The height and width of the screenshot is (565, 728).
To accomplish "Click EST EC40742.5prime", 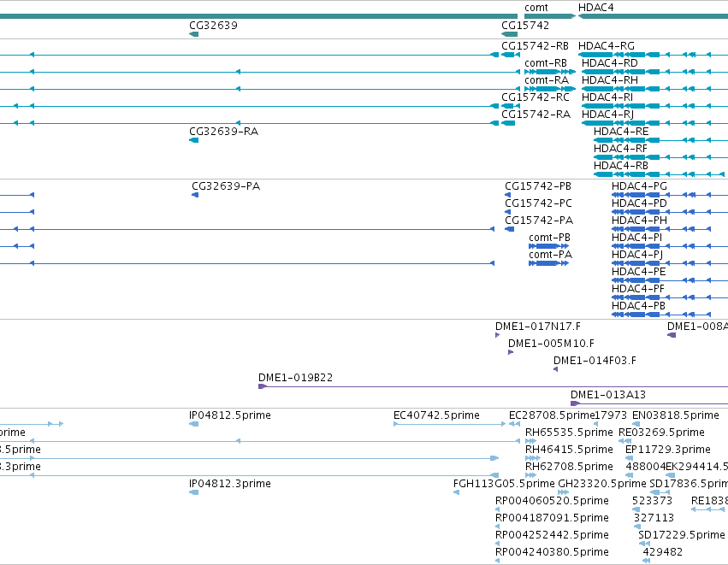I will click(x=436, y=416).
